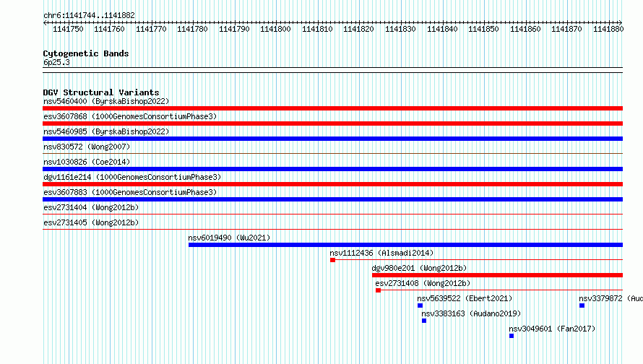The width and height of the screenshot is (643, 364).
Task: Select the red bar under esv3607868
Action: [332, 123]
